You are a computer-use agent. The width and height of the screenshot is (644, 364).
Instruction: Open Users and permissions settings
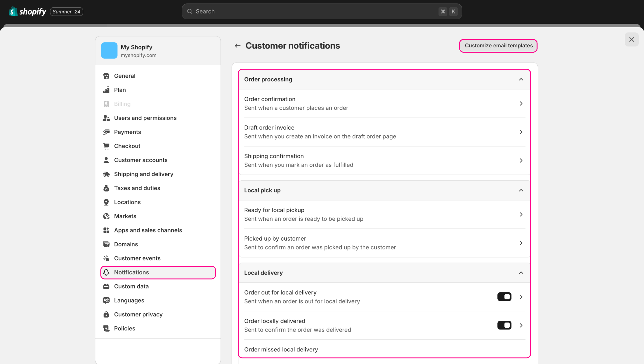point(145,118)
